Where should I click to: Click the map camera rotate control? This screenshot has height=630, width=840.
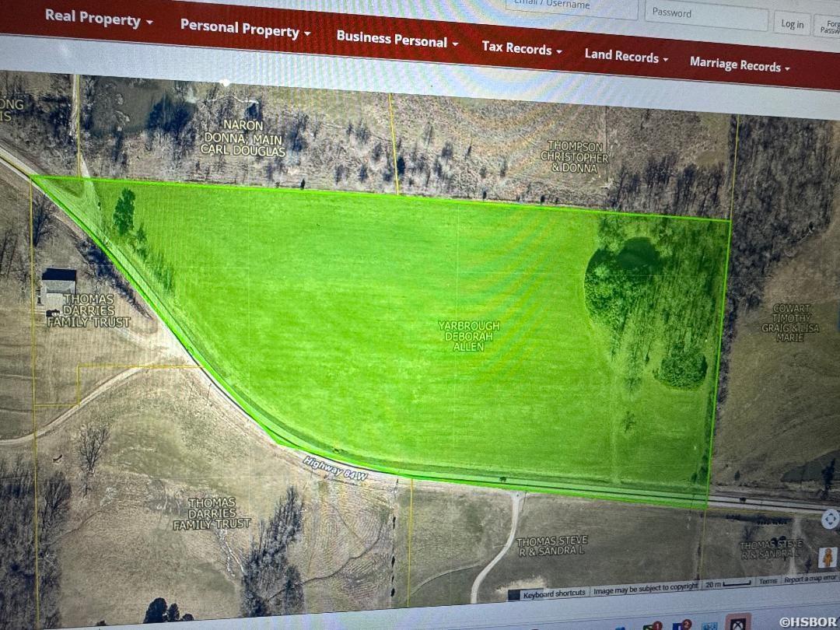(830, 519)
